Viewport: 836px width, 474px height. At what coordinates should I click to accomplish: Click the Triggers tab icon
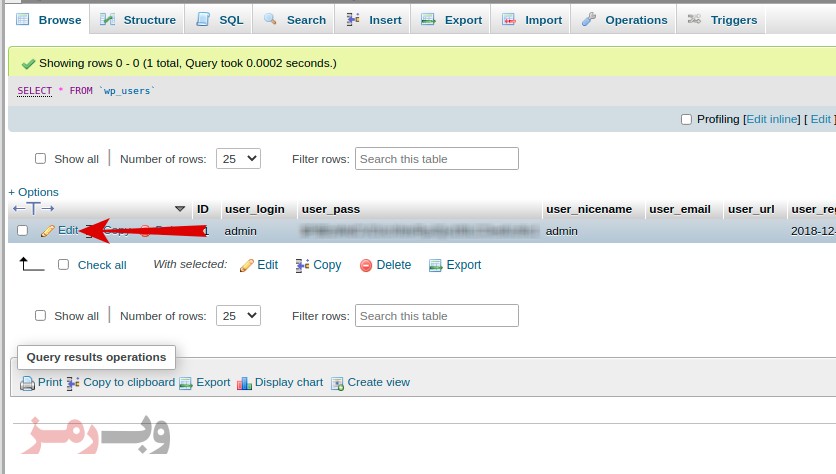pyautogui.click(x=694, y=19)
